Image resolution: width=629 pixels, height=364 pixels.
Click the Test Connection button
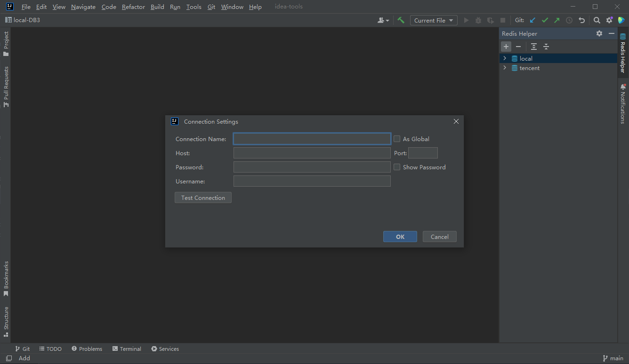[203, 198]
